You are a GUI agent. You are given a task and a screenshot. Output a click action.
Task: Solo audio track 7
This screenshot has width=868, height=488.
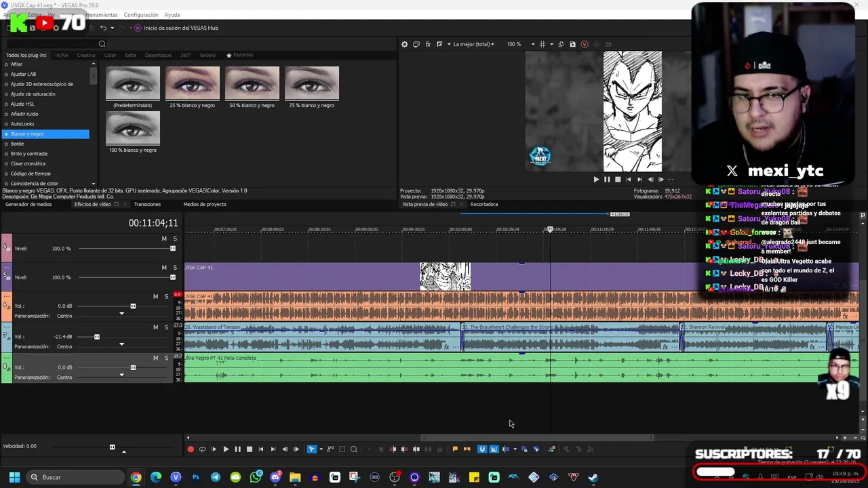(166, 327)
